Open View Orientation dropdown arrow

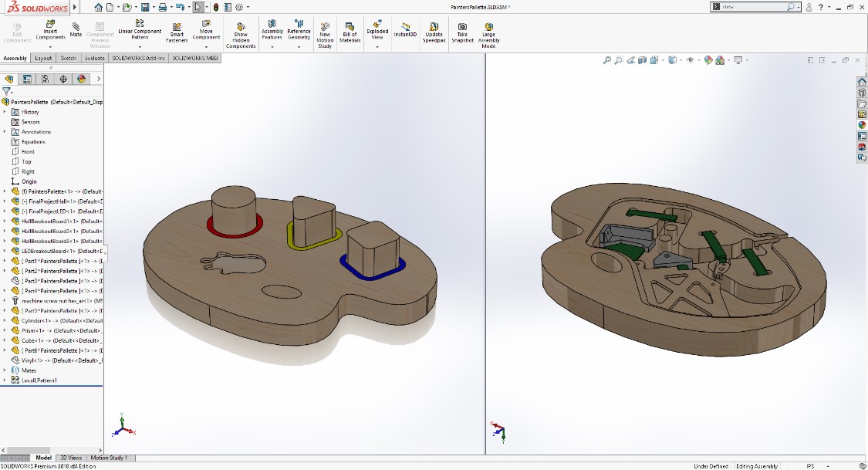tap(662, 59)
